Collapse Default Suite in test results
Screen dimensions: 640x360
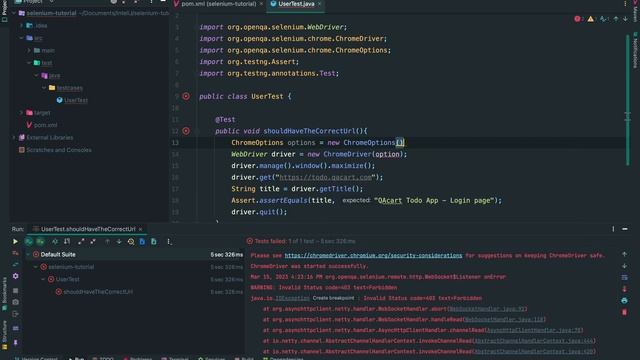(x=28, y=254)
